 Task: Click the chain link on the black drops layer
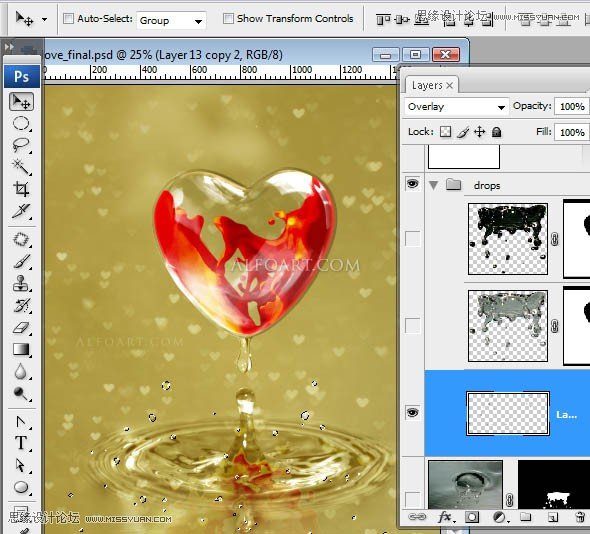click(x=555, y=239)
